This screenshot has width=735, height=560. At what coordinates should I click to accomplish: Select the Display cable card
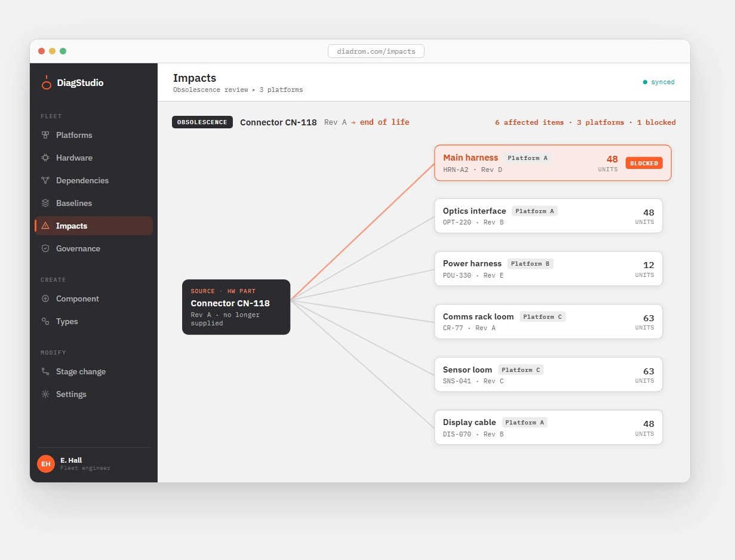549,427
